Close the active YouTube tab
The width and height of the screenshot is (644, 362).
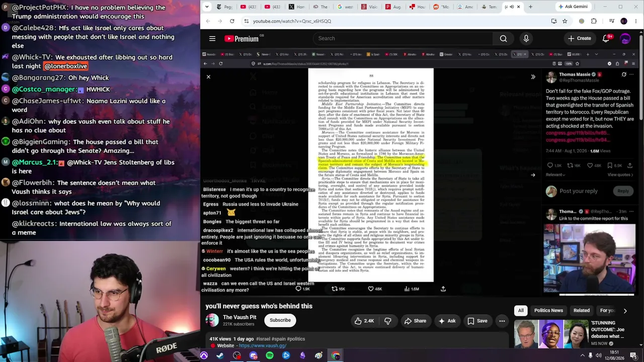click(518, 7)
